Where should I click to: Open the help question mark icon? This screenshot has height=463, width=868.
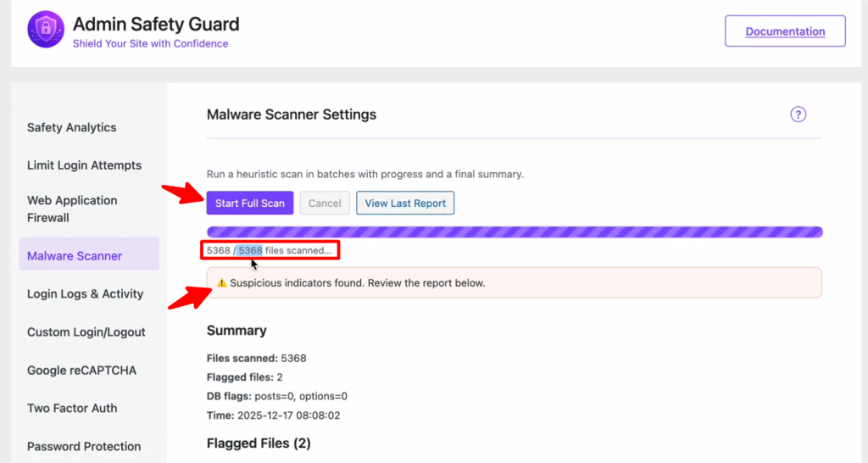click(798, 114)
